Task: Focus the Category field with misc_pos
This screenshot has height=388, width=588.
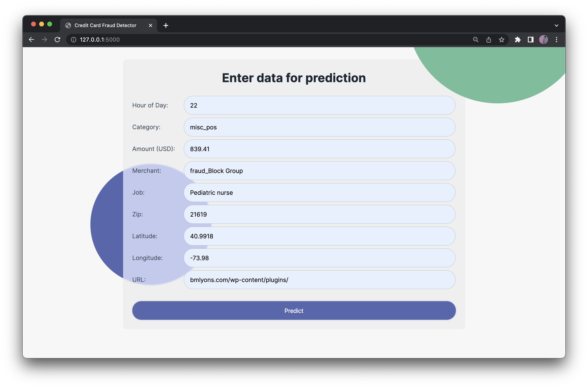Action: pos(319,127)
